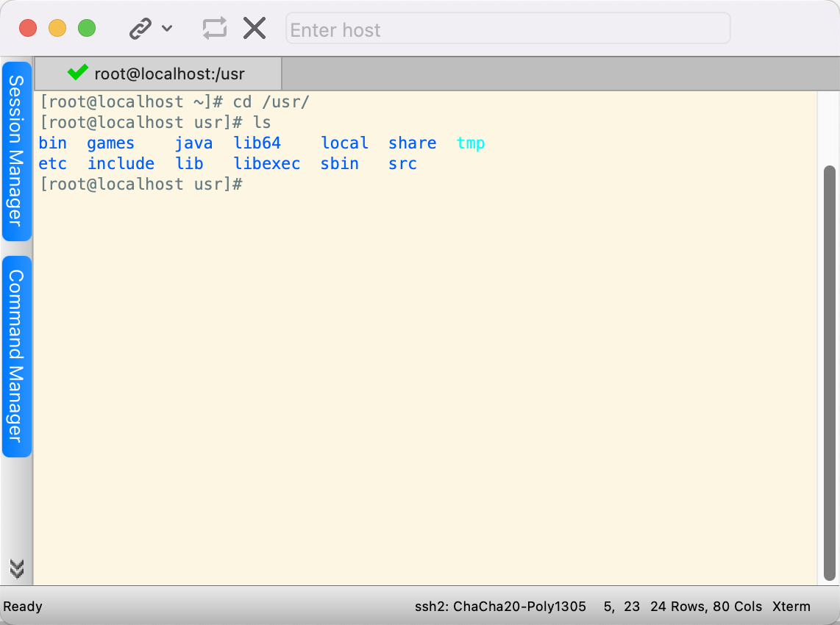This screenshot has height=625, width=840.
Task: Open the Connect dropdown chevron
Action: tap(167, 29)
